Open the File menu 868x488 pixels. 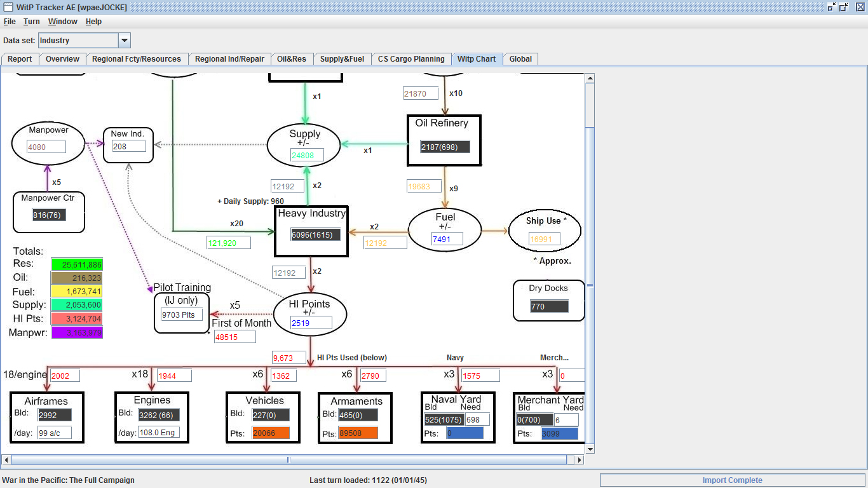tap(10, 22)
